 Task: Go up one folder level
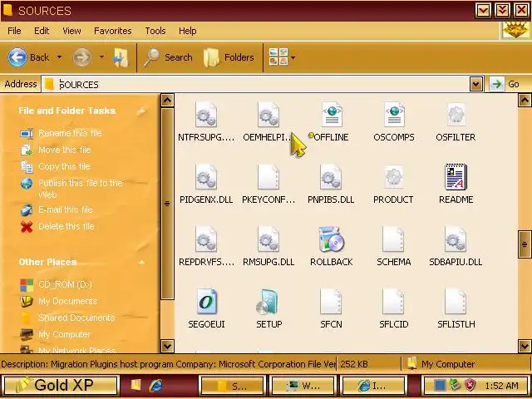coord(121,57)
